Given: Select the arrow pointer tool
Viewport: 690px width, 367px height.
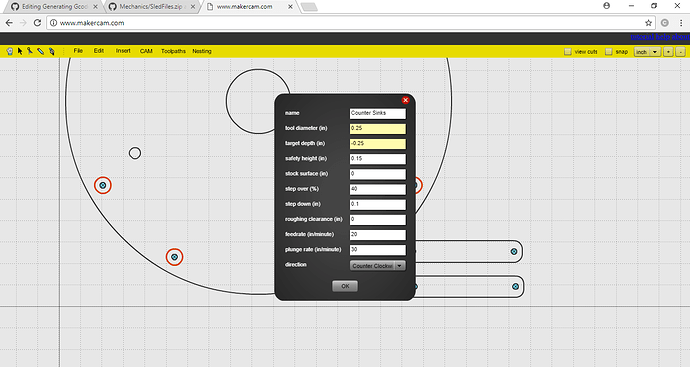Looking at the screenshot, I should tap(20, 51).
